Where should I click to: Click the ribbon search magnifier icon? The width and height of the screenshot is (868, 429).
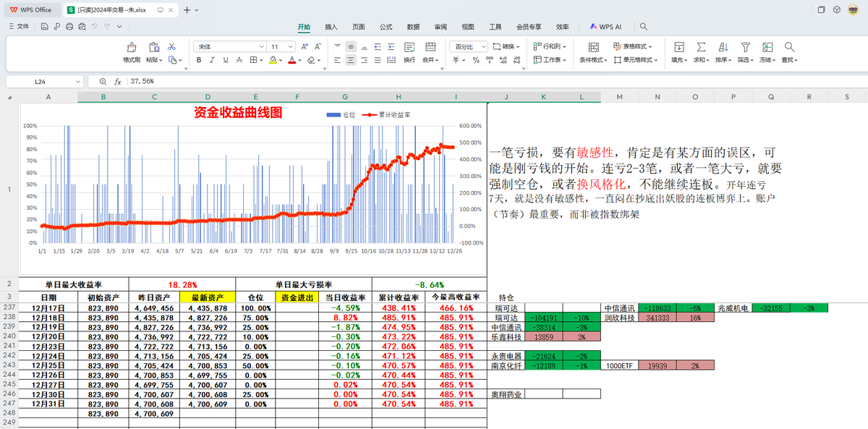pos(644,26)
